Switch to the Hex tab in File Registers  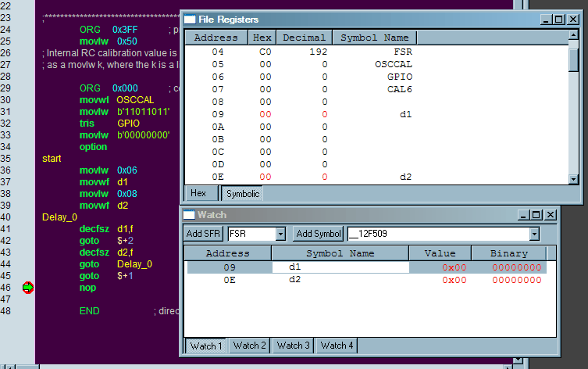[201, 193]
